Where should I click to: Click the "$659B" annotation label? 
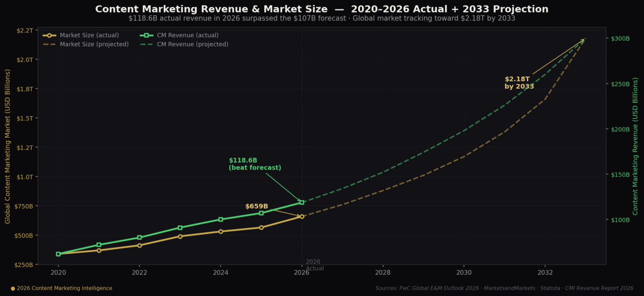257,206
